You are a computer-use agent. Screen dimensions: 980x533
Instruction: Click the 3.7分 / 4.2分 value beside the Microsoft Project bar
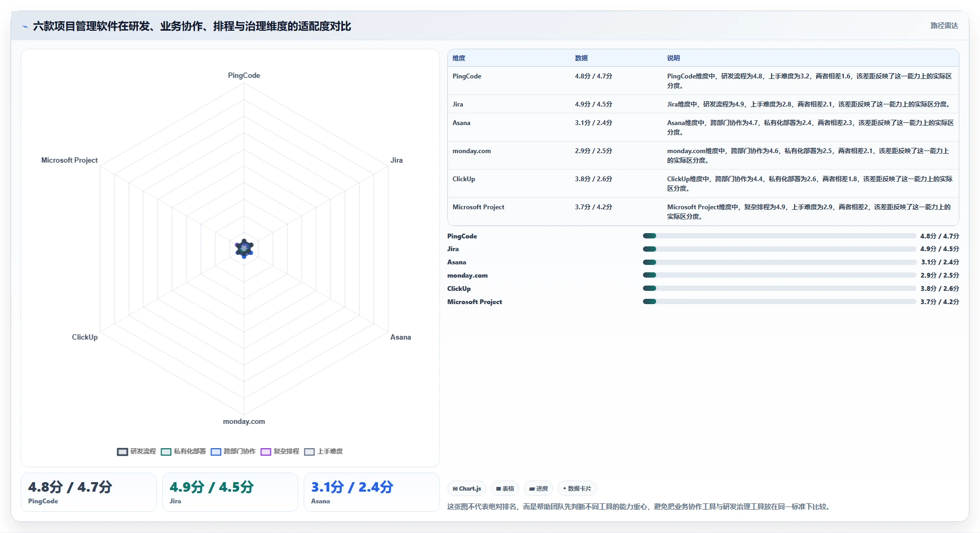940,302
